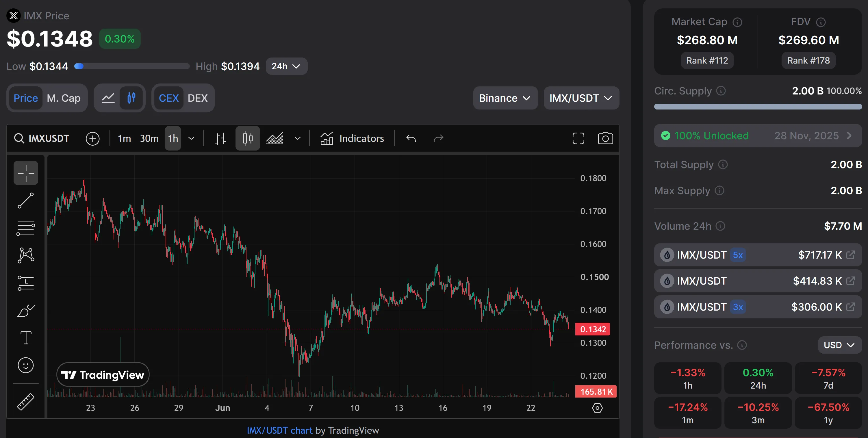This screenshot has height=438, width=868.
Task: Select the Text annotation tool
Action: 26,337
